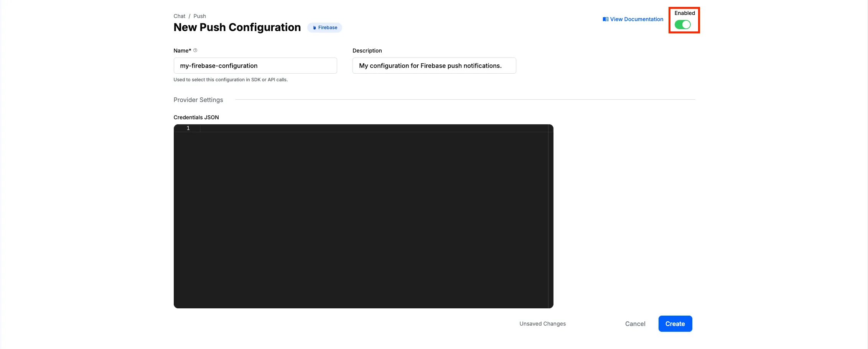Click the my-firebase-configuration name input

(255, 65)
